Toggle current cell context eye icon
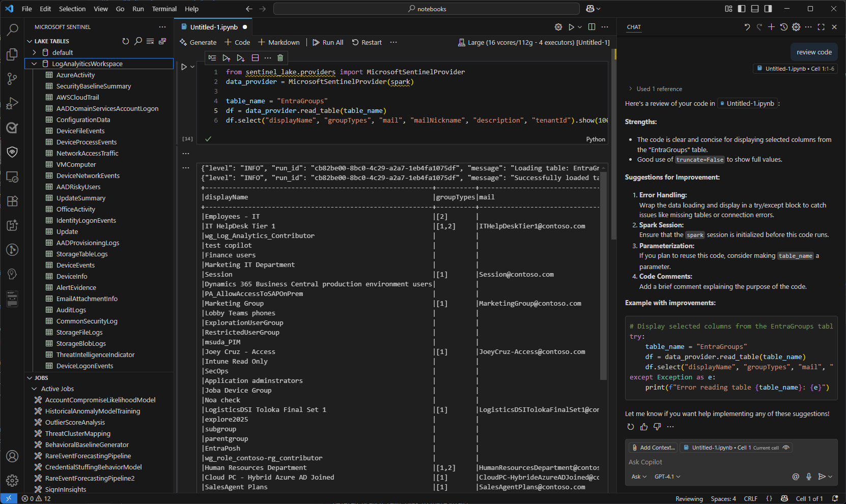 pyautogui.click(x=786, y=448)
